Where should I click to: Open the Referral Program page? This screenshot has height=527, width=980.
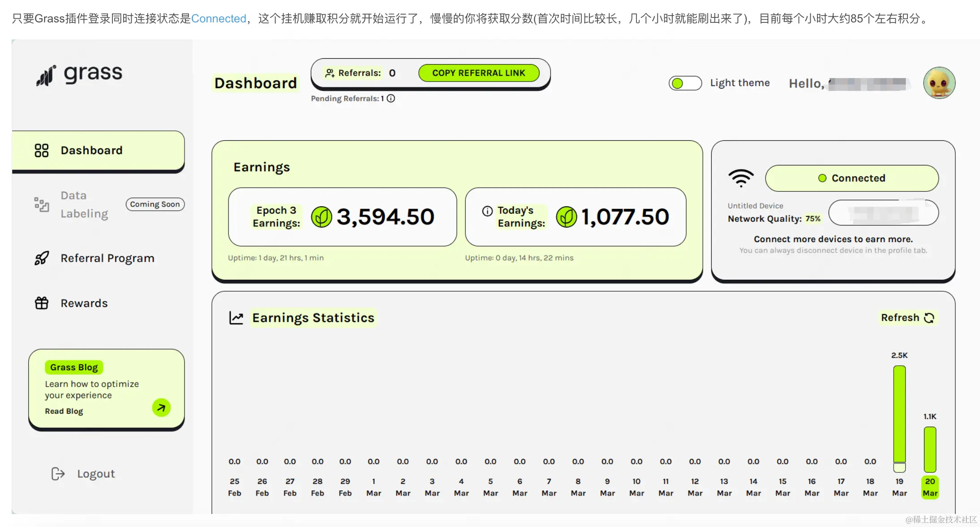(107, 258)
